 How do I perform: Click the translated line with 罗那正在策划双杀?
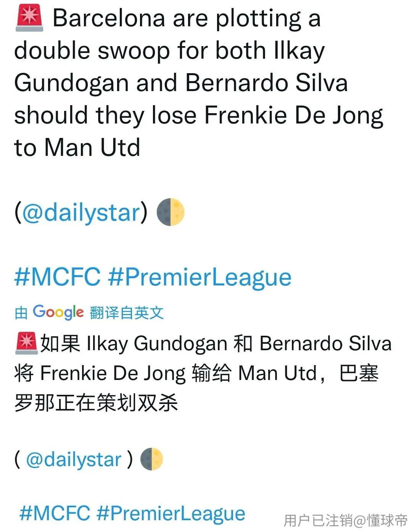tap(96, 403)
